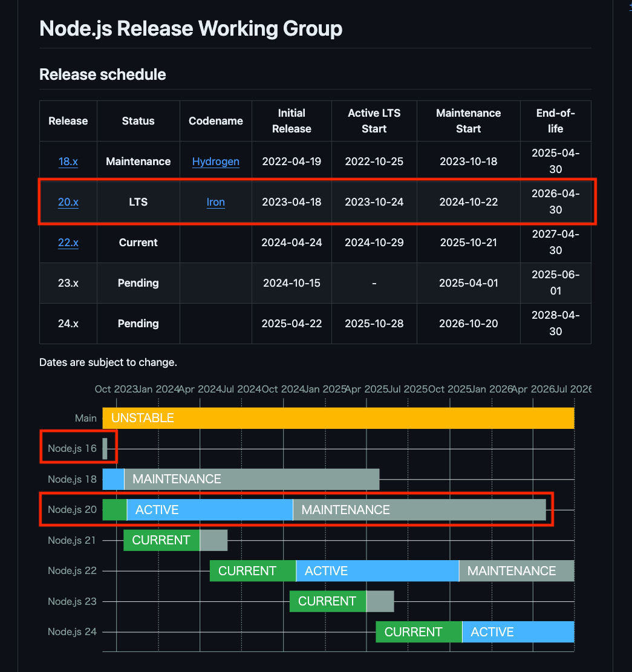Click the Node.js 20 ACTIVE bar
Screen dimensions: 632x672
point(210,509)
